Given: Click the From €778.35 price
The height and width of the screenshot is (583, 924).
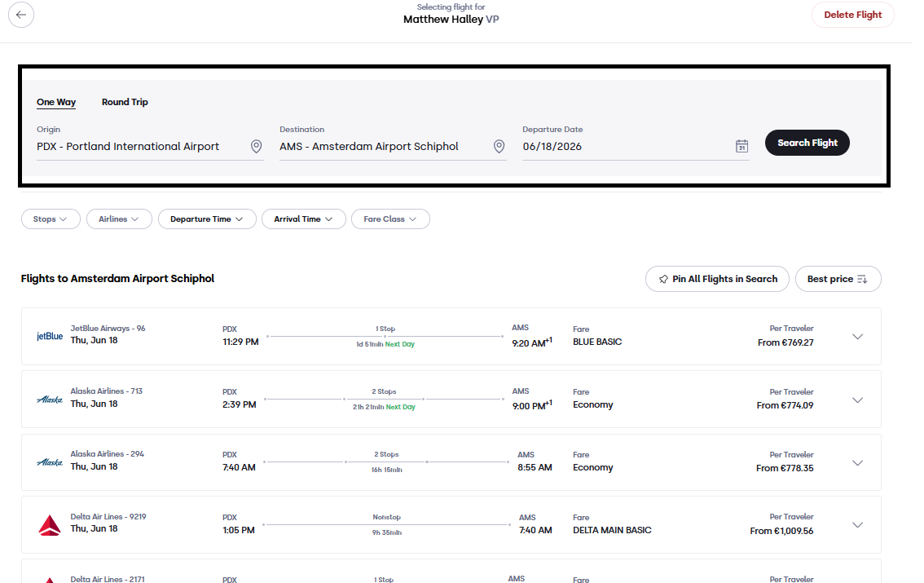Looking at the screenshot, I should (x=785, y=468).
